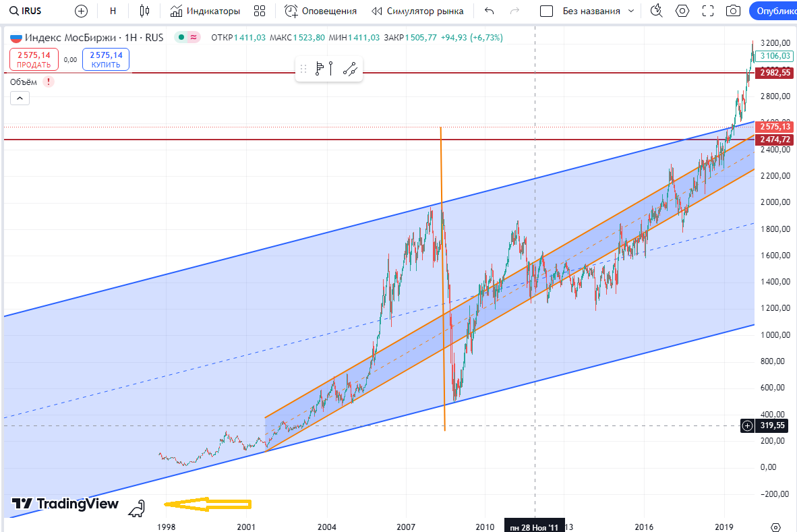797x532 pixels.
Task: Click the 1998 year on the time axis
Action: click(167, 527)
